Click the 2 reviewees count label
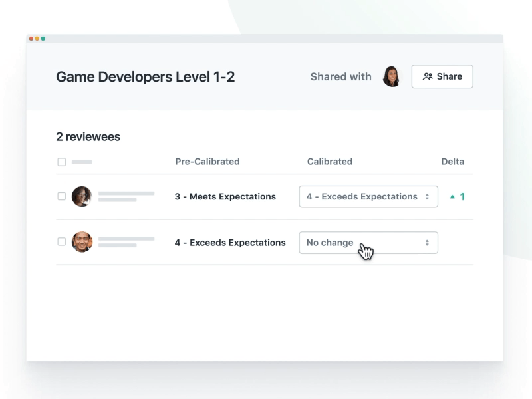The height and width of the screenshot is (399, 532). pos(88,136)
